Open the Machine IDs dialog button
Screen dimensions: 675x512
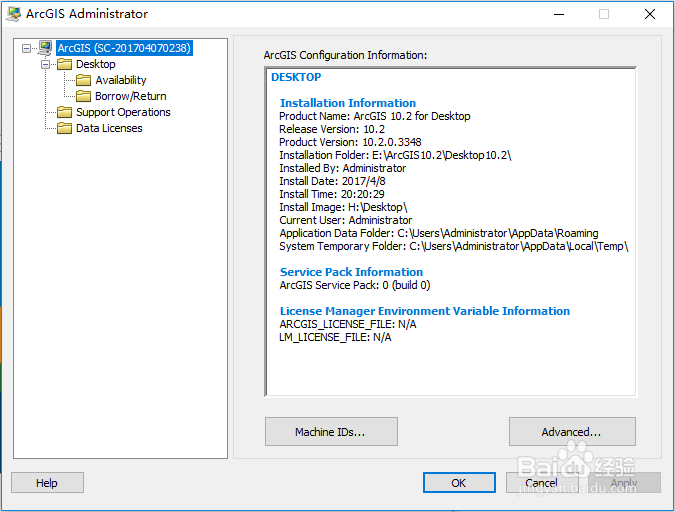[x=331, y=431]
